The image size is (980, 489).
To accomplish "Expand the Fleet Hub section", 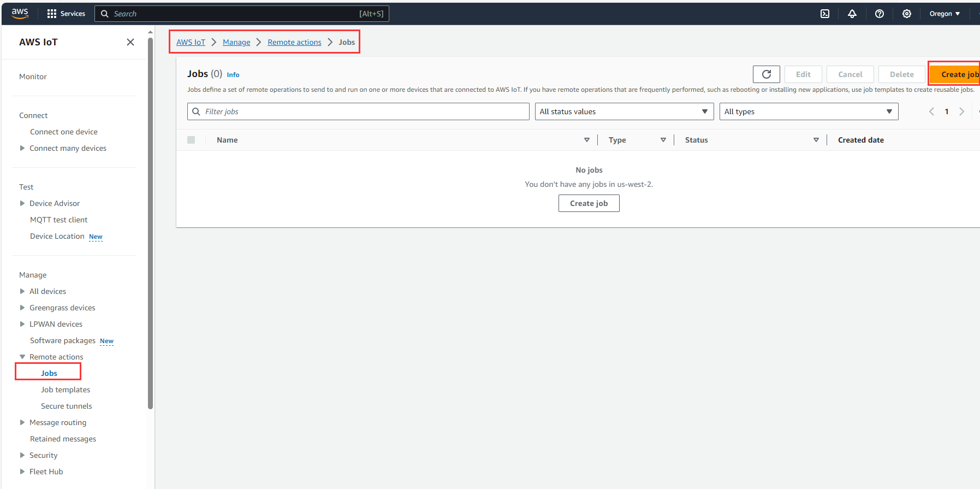I will pyautogui.click(x=22, y=472).
